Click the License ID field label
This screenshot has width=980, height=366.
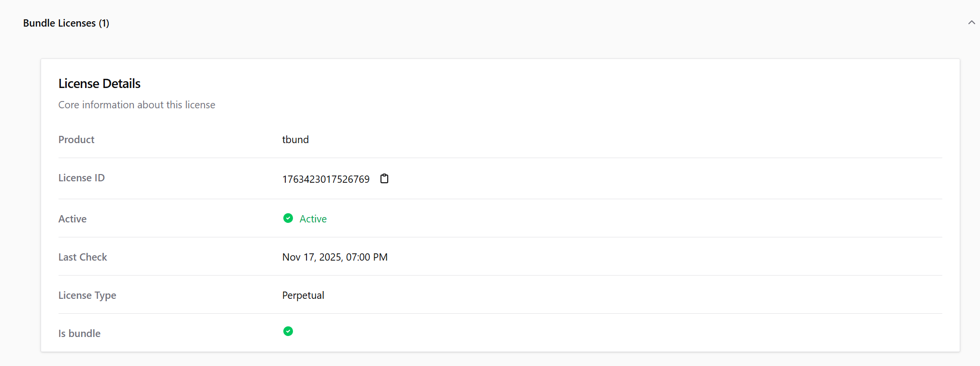(81, 178)
